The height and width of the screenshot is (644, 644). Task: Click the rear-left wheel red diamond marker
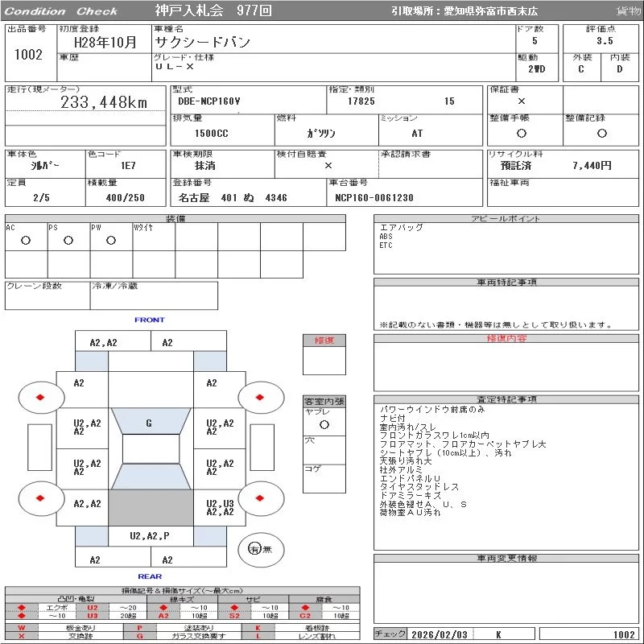point(40,498)
